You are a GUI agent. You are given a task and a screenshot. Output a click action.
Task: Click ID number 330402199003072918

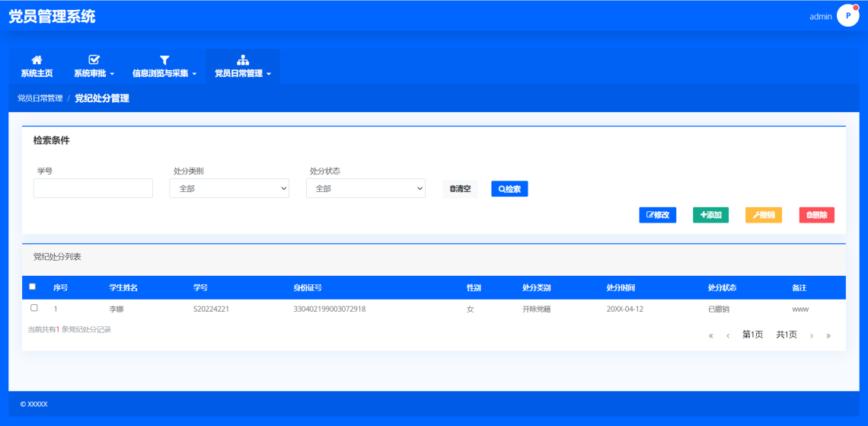pos(329,309)
